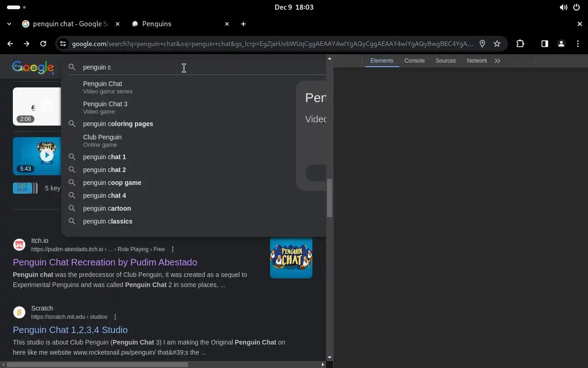Viewport: 588px width, 368px height.
Task: Open the profile avatar menu
Action: coord(561,44)
